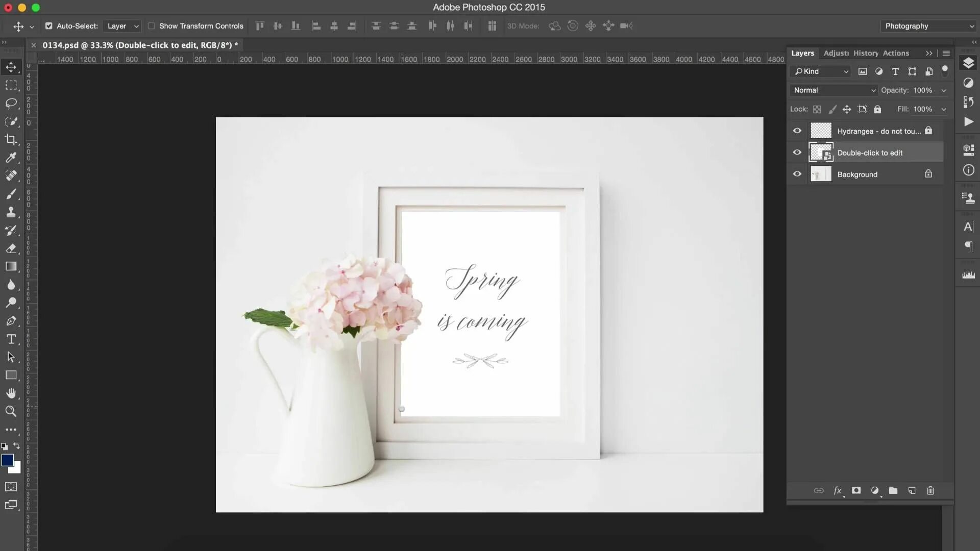980x551 pixels.
Task: Select the Eyedropper tool
Action: pos(11,158)
